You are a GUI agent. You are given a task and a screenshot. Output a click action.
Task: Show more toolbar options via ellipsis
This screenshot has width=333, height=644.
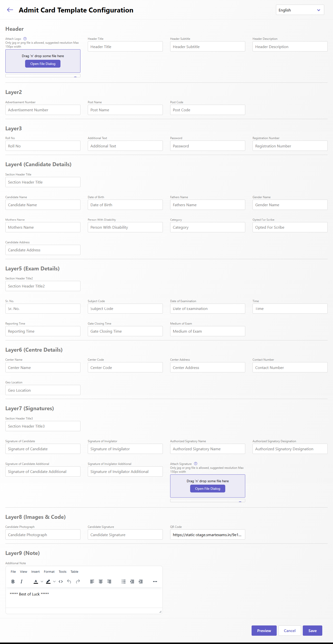155,582
